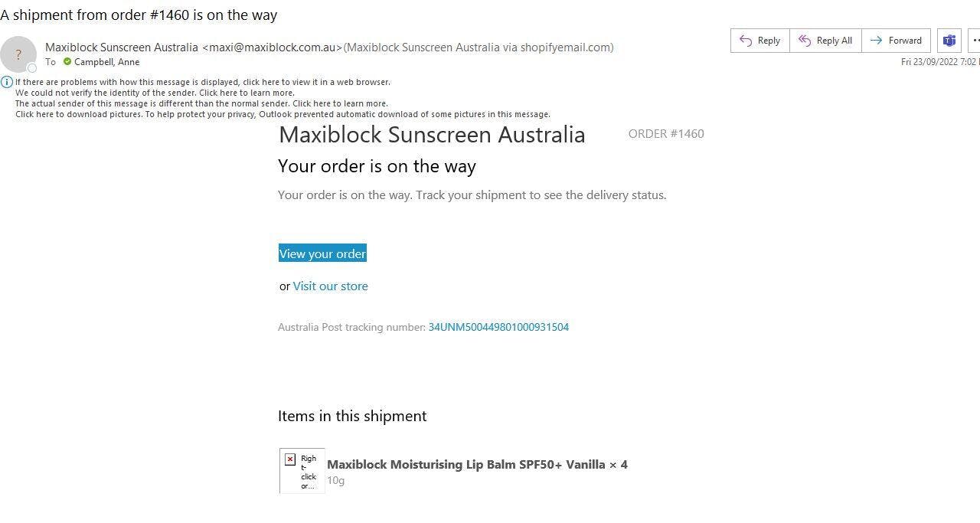Click the sender name Maxiblock Sunscreen Australia
The height and width of the screenshot is (523, 980).
(122, 47)
